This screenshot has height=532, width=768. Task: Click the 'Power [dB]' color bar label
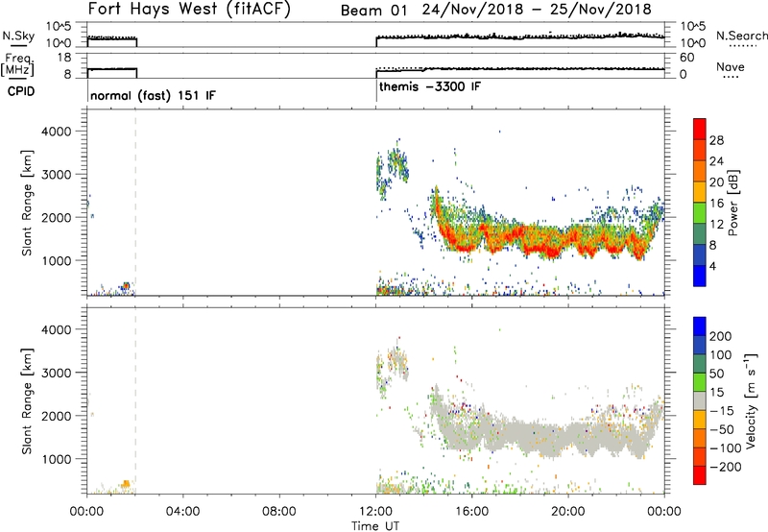pyautogui.click(x=732, y=203)
